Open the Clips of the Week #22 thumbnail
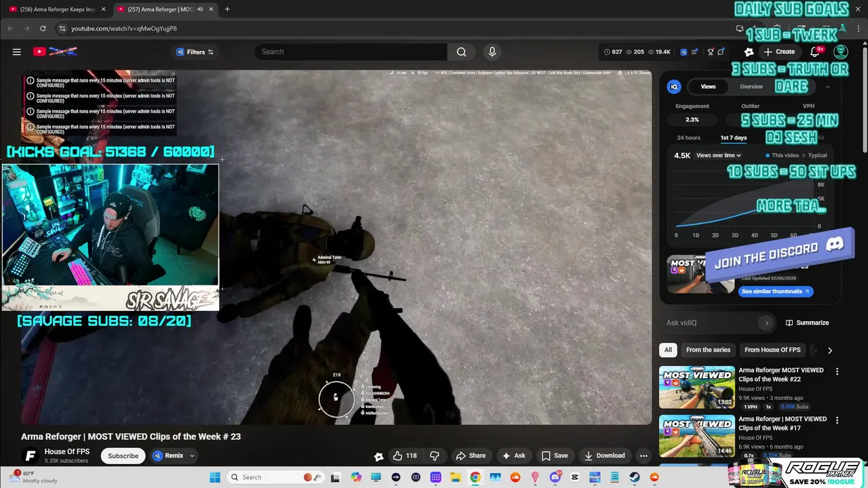This screenshot has width=868, height=488. click(697, 387)
